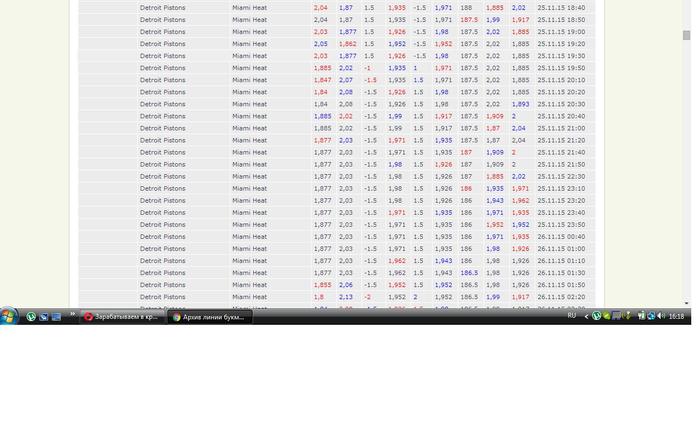
Task: Select timestamp 25.11.15 18:50
Action: tap(561, 20)
